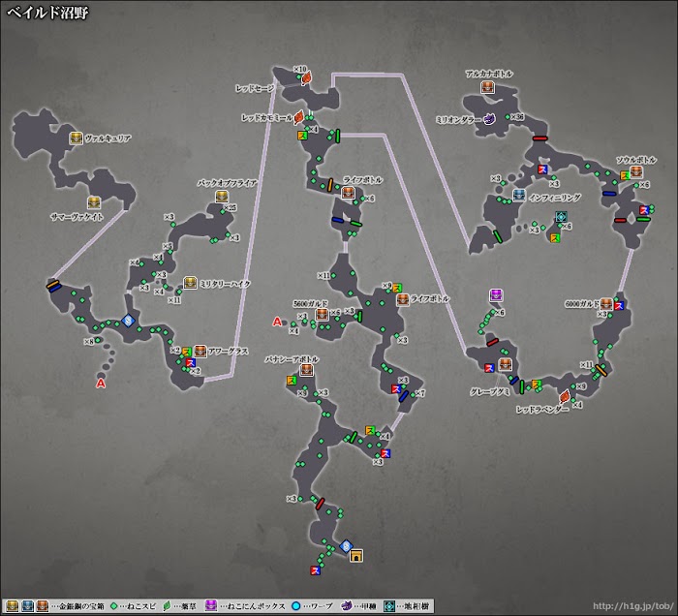Image resolution: width=678 pixels, height=616 pixels.
Task: Pick the red herb above レッドラベンダー
Action: coord(565,395)
